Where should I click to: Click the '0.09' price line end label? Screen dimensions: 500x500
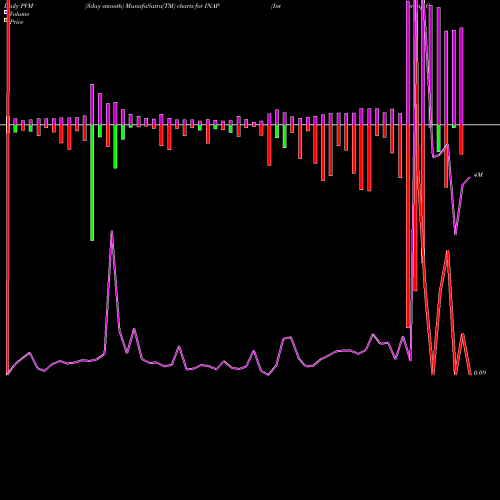click(x=480, y=373)
